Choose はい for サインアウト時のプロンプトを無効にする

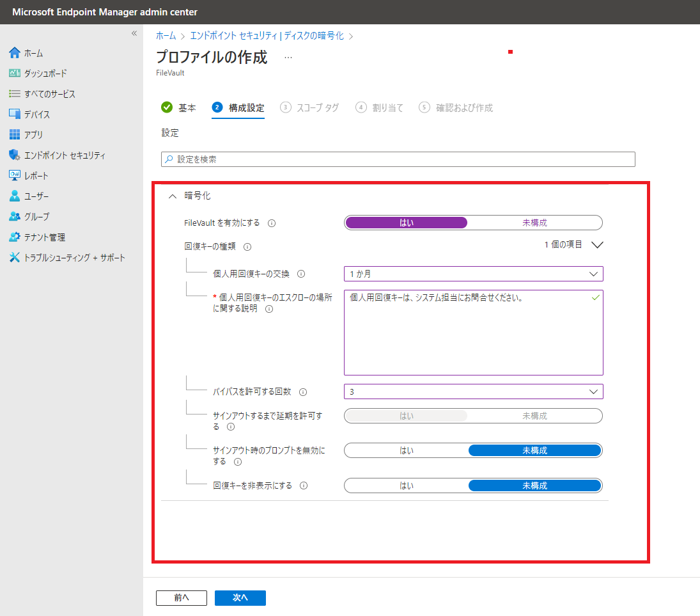(406, 450)
